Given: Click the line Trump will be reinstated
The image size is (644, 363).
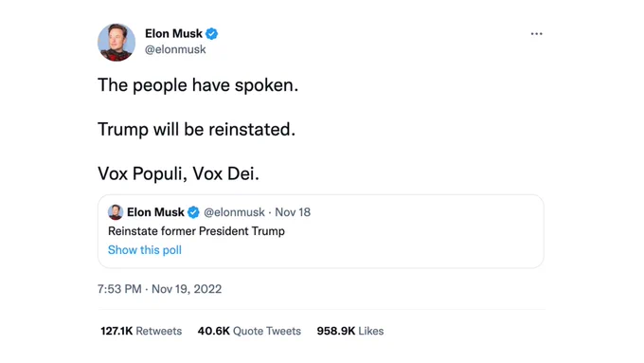Looking at the screenshot, I should tap(196, 130).
